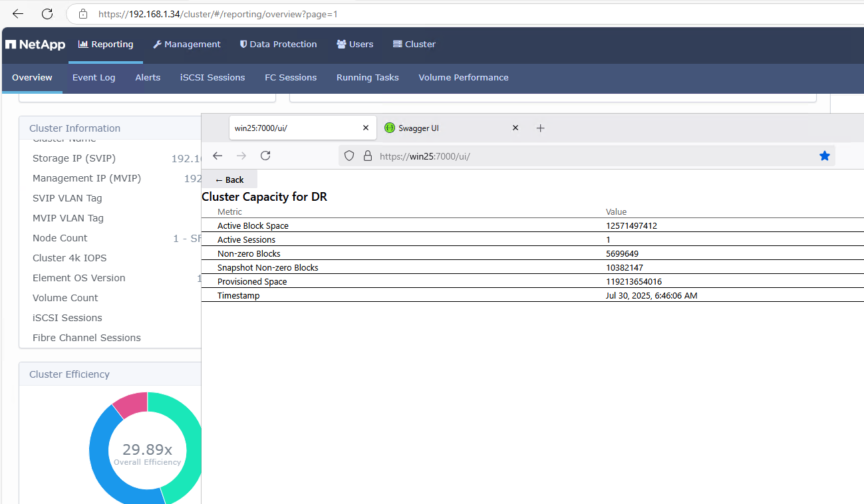Select the Swagger UI browser tab

pos(452,128)
